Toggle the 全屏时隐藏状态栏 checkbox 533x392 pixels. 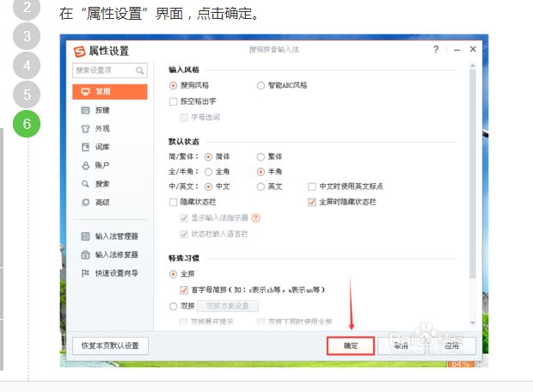[x=312, y=202]
